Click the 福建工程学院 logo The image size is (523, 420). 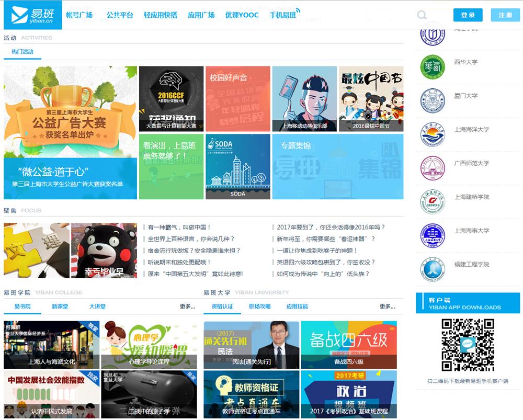click(433, 269)
